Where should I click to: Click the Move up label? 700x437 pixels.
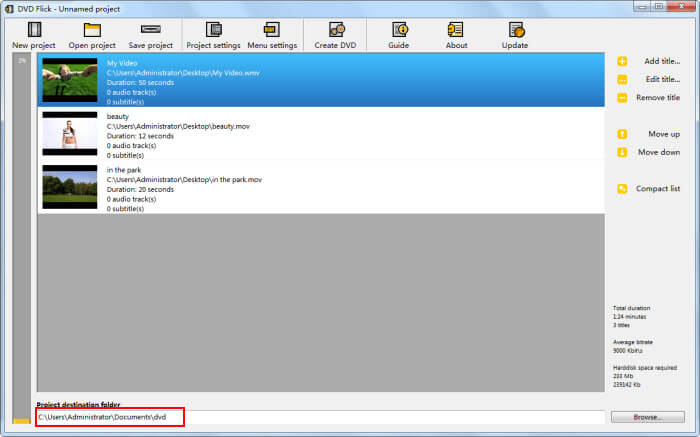tap(664, 134)
